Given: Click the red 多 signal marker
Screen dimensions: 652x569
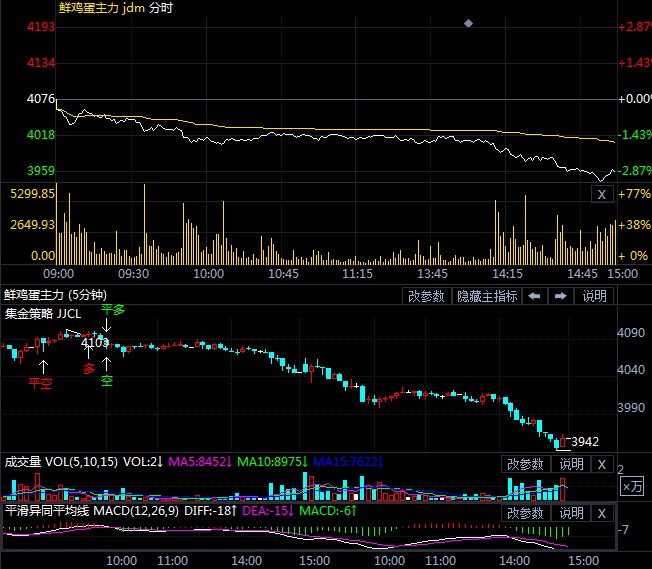Looking at the screenshot, I should click(x=89, y=367).
